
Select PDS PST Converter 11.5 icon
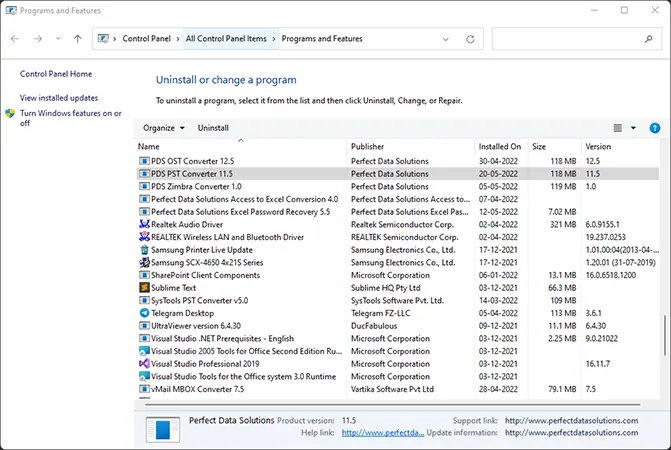pyautogui.click(x=144, y=174)
